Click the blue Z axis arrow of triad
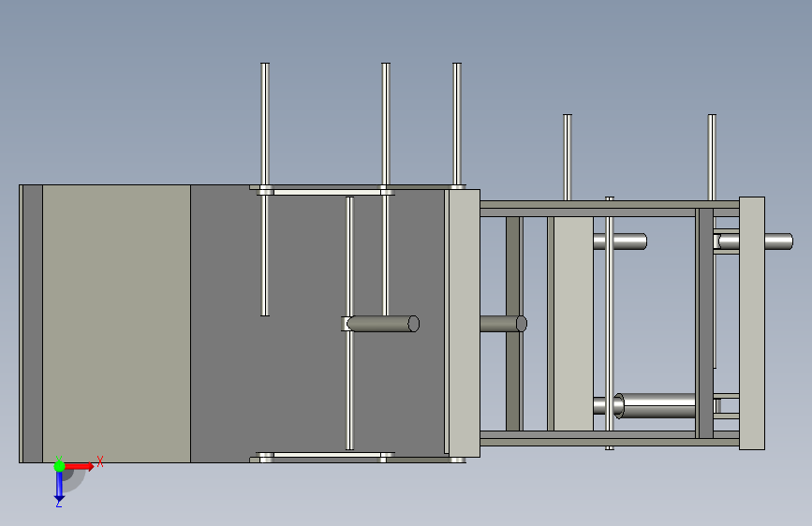 coord(59,486)
